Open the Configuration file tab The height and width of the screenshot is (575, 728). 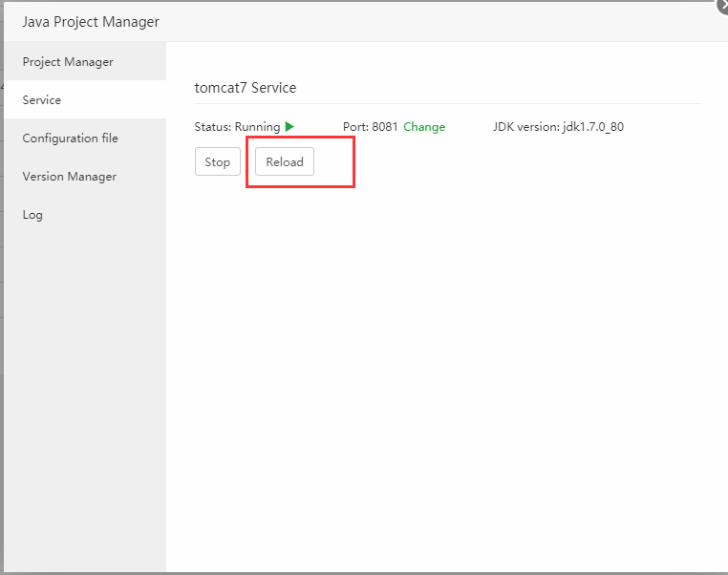point(85,138)
